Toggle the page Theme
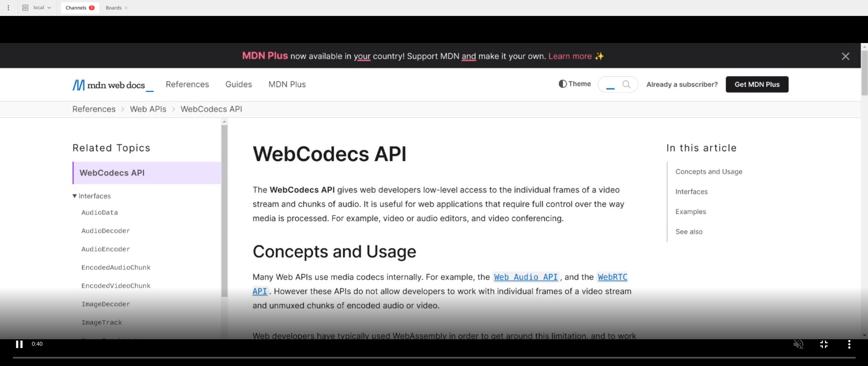This screenshot has height=366, width=868. point(574,84)
